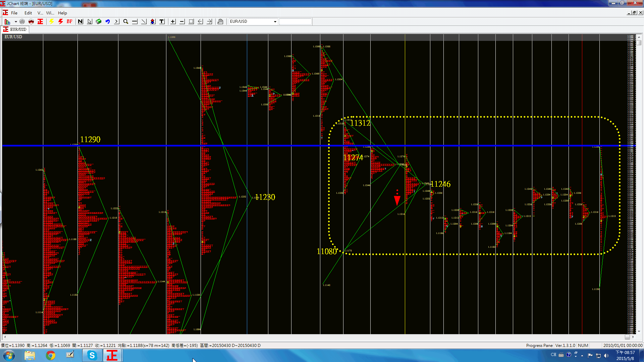644x362 pixels.
Task: Click the horizontal scrollbar left arrow
Action: [x=5, y=337]
